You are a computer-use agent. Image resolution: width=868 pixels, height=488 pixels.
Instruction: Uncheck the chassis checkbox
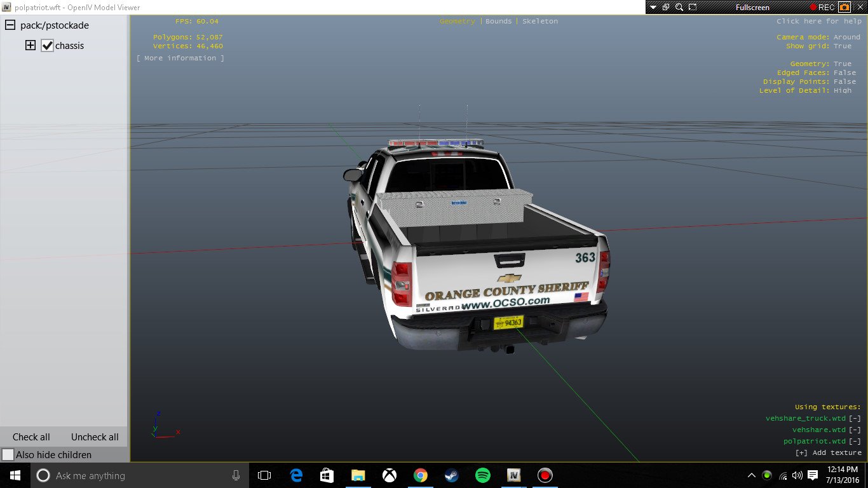click(x=47, y=46)
